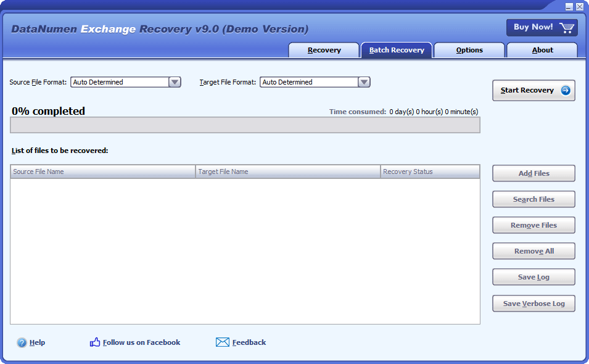
Task: Select the Batch Recovery tab
Action: tap(397, 50)
